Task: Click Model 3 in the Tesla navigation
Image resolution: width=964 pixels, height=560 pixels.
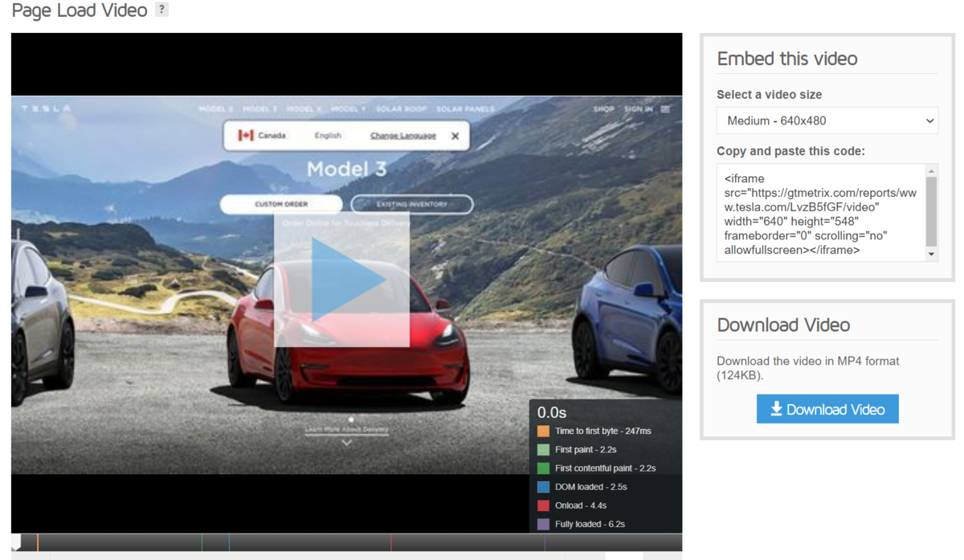Action: coord(260,108)
